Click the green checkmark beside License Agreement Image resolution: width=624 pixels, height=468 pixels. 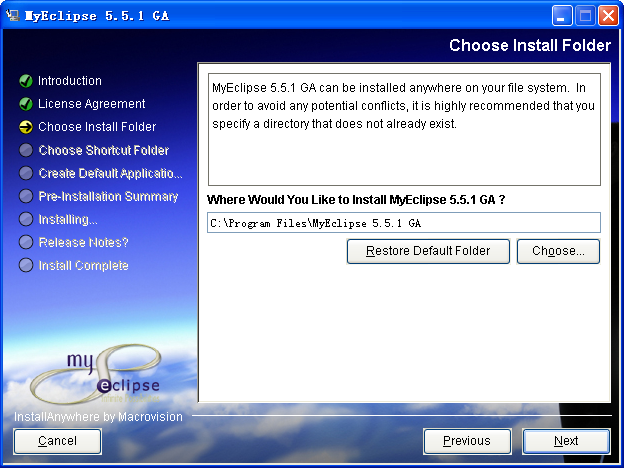coord(26,104)
